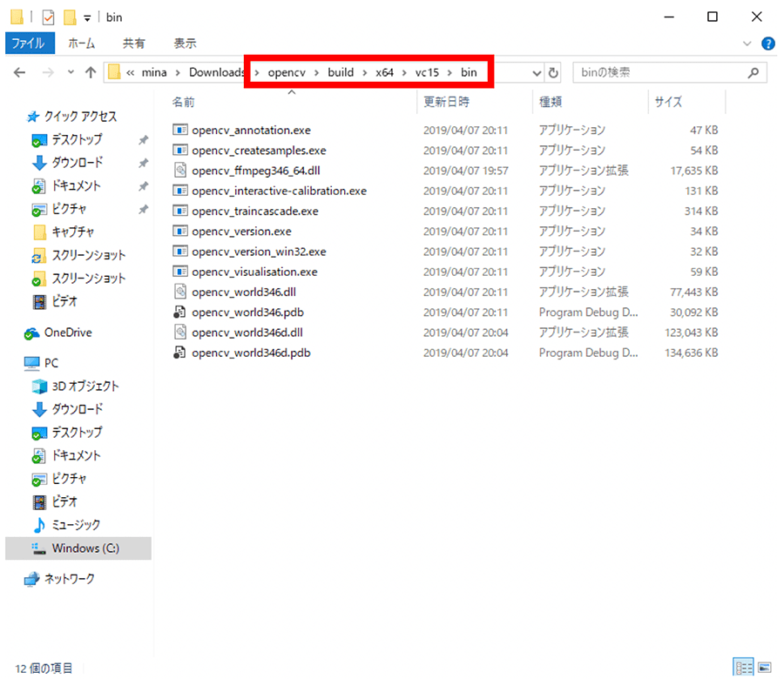This screenshot has width=784, height=679.
Task: Click the Properties quick access toolbar icon
Action: pyautogui.click(x=48, y=17)
